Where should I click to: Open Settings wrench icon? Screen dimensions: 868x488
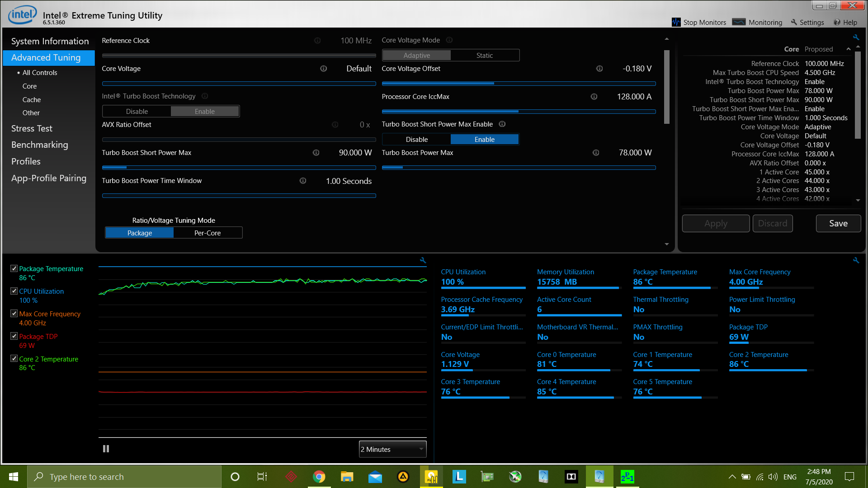[x=794, y=22]
